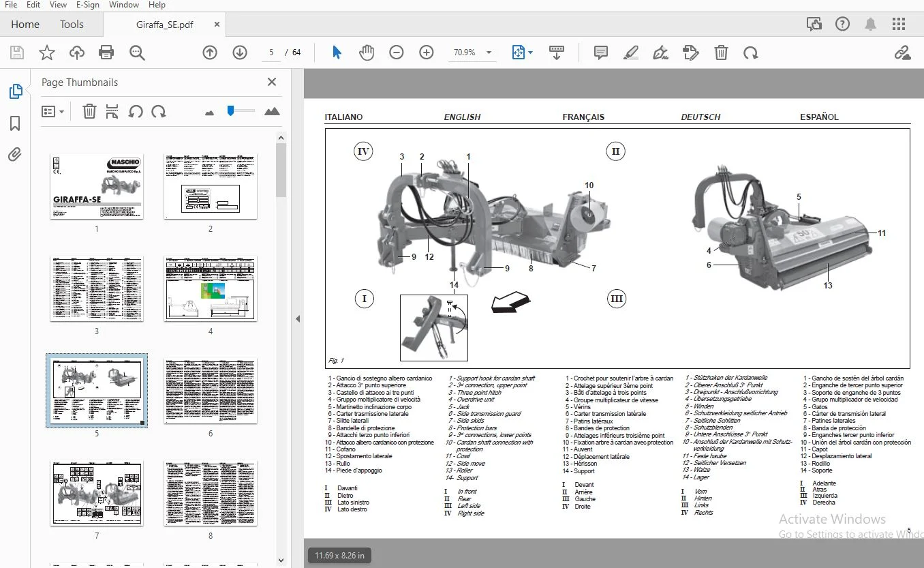This screenshot has width=924, height=568.
Task: Open the Help menu
Action: tap(157, 5)
